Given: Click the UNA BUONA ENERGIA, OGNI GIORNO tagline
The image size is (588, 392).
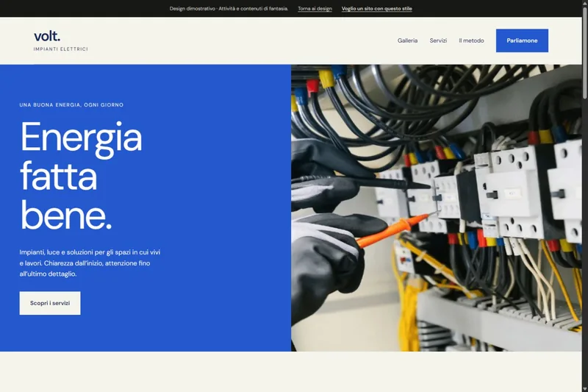Looking at the screenshot, I should (x=71, y=105).
